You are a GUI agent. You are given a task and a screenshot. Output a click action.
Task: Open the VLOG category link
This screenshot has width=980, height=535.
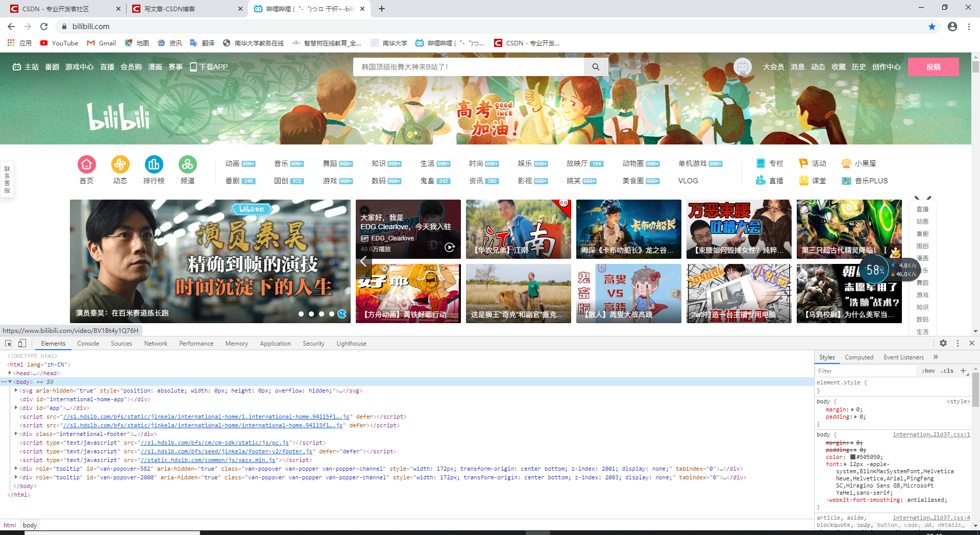click(688, 181)
